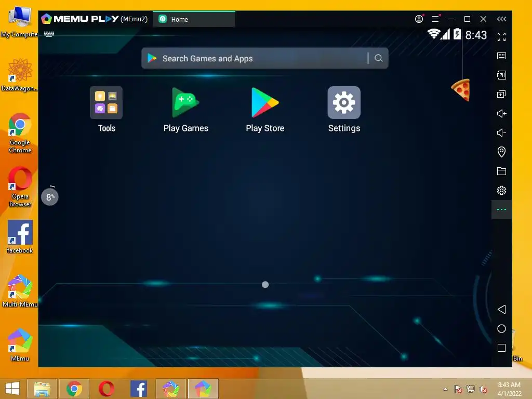Viewport: 532px width, 399px height.
Task: Click the MEMU PLAY logo
Action: (x=79, y=19)
